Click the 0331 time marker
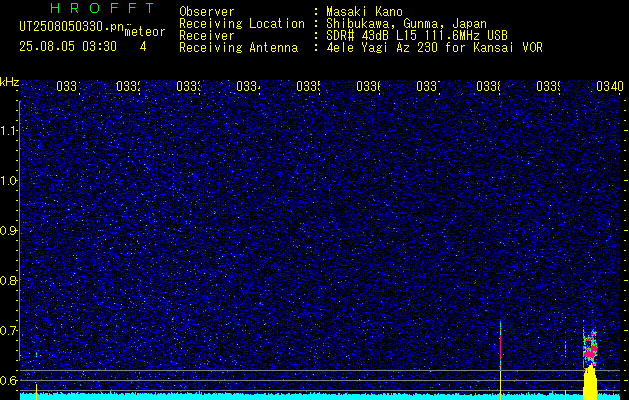This screenshot has height=400, width=629. [68, 86]
